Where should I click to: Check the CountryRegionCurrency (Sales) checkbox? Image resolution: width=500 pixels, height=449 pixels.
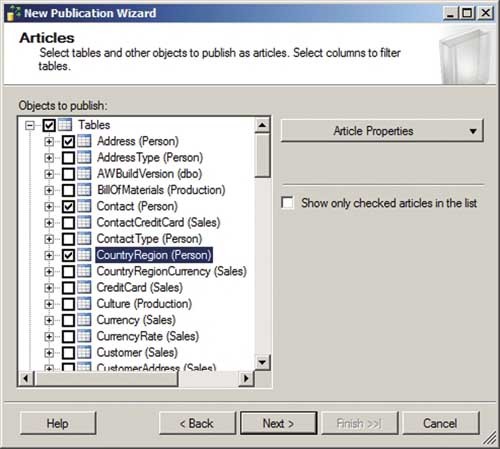tap(68, 272)
